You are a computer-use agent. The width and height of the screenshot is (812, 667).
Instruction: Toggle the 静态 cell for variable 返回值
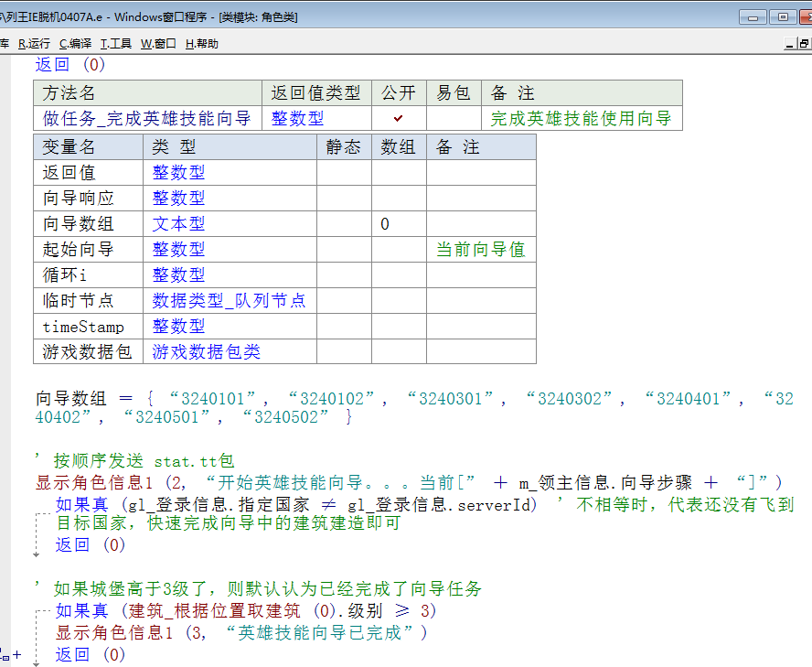344,172
